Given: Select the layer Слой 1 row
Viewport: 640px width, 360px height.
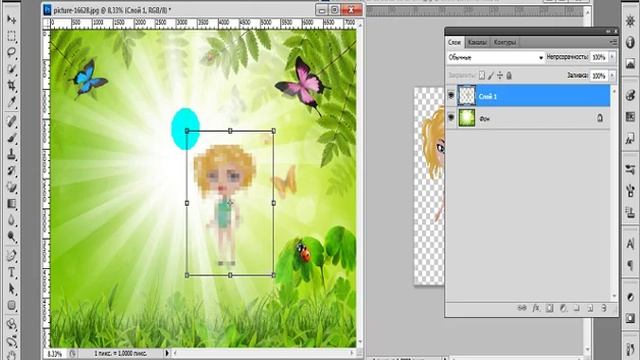Looking at the screenshot, I should point(528,96).
